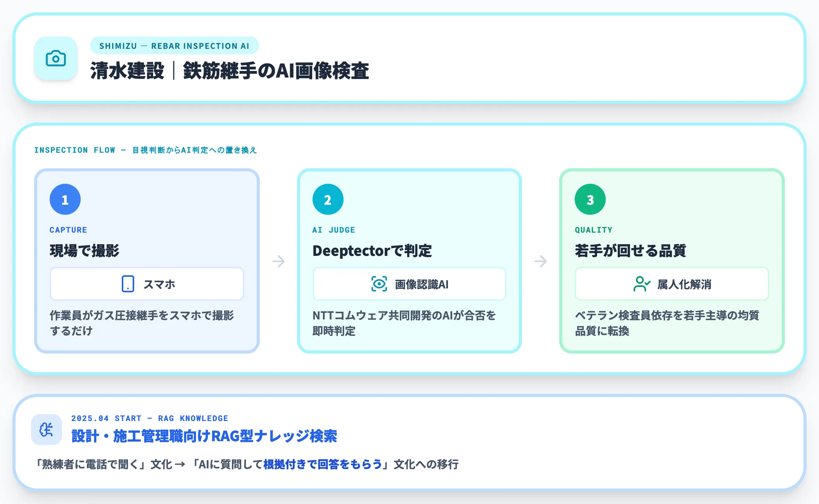Click the Deeptectorで判定 heading
The width and height of the screenshot is (819, 504).
(372, 251)
